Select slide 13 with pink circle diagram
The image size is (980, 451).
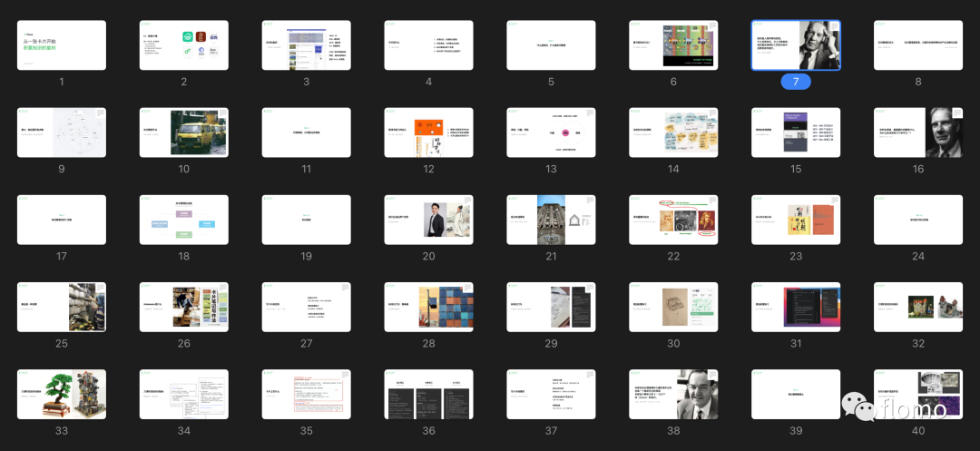coord(552,132)
